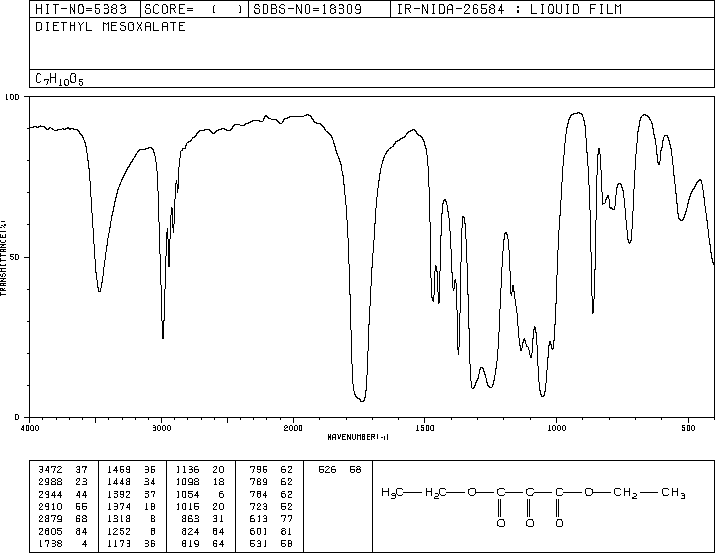Image resolution: width=715 pixels, height=553 pixels.
Task: Click the TRANSMITTANCE y-axis title
Action: (3, 258)
